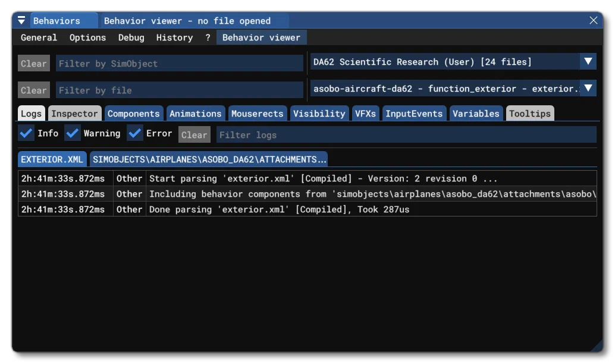Click the 'Other' cell in the Done parsing row
615x364 pixels.
pyautogui.click(x=130, y=209)
